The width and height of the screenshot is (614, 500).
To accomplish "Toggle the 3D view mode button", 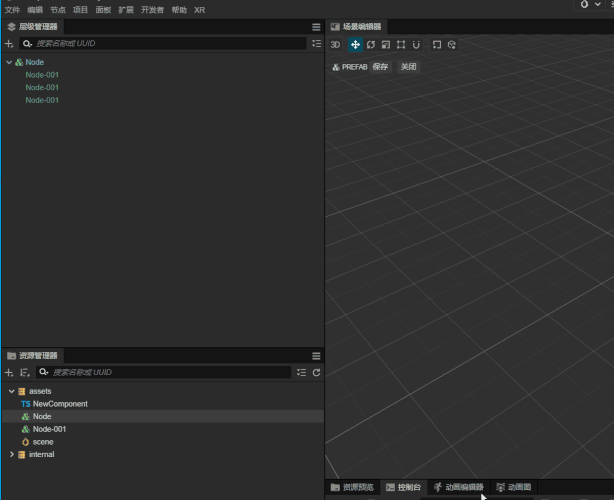I will pyautogui.click(x=335, y=45).
